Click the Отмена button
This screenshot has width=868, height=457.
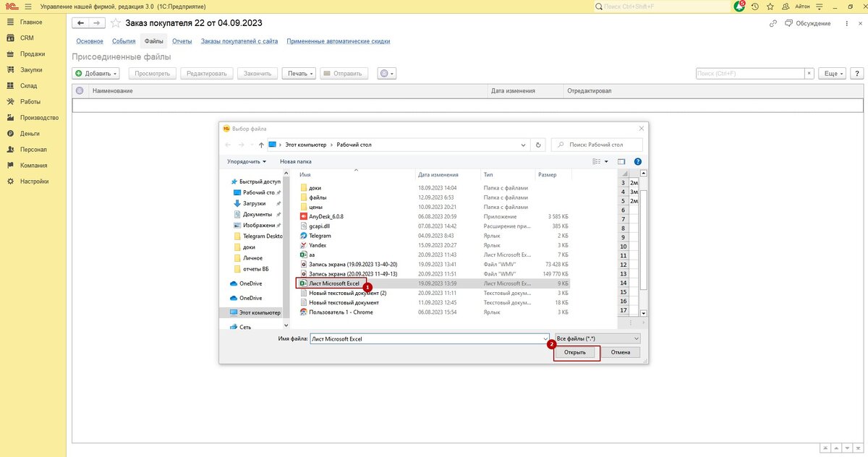620,353
